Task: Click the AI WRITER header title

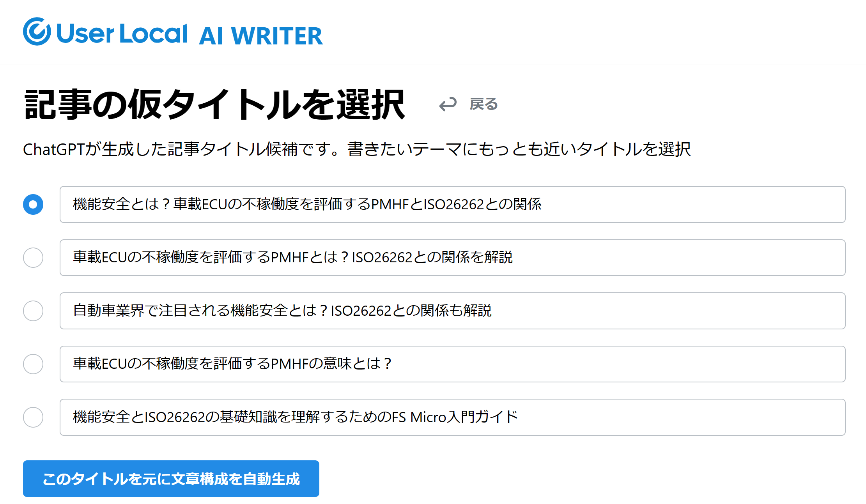Action: pyautogui.click(x=260, y=36)
